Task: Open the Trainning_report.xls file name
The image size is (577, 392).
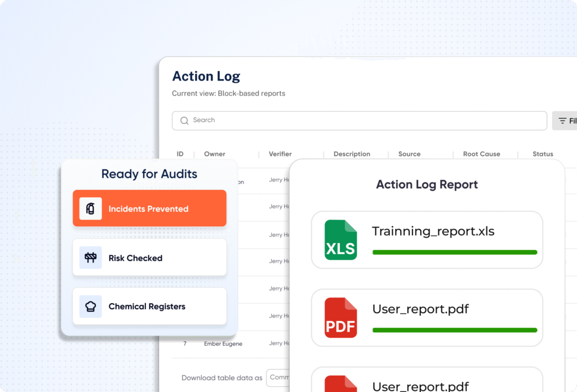Action: pos(433,231)
